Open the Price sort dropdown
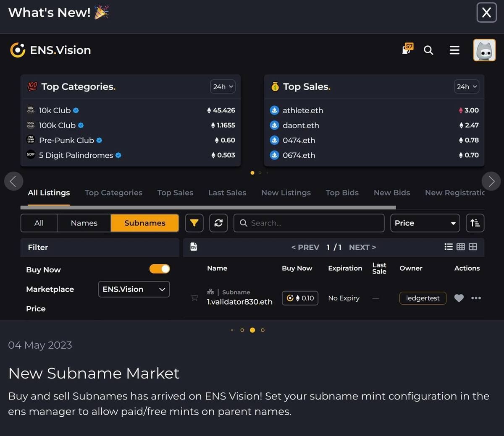Viewport: 504px width, 436px height. (425, 223)
